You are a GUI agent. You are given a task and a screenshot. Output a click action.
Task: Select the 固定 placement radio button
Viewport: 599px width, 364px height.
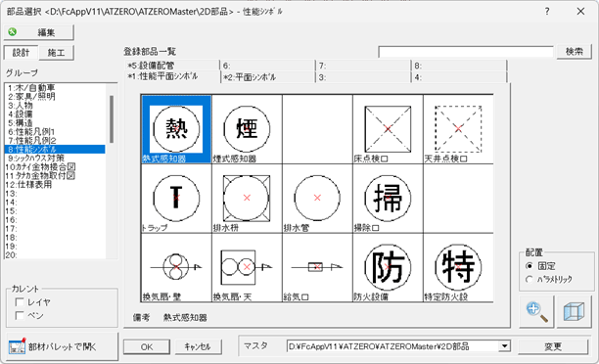pos(530,266)
